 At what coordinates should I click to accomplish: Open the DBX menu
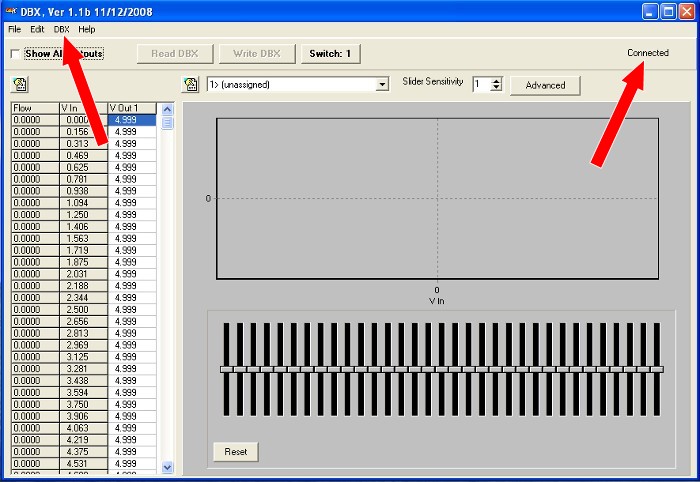click(62, 29)
